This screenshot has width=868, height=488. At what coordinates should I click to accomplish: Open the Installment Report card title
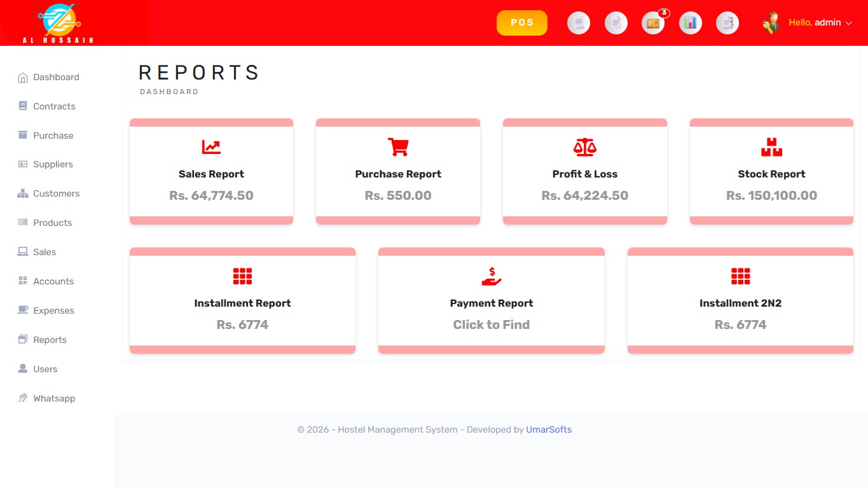pos(242,303)
